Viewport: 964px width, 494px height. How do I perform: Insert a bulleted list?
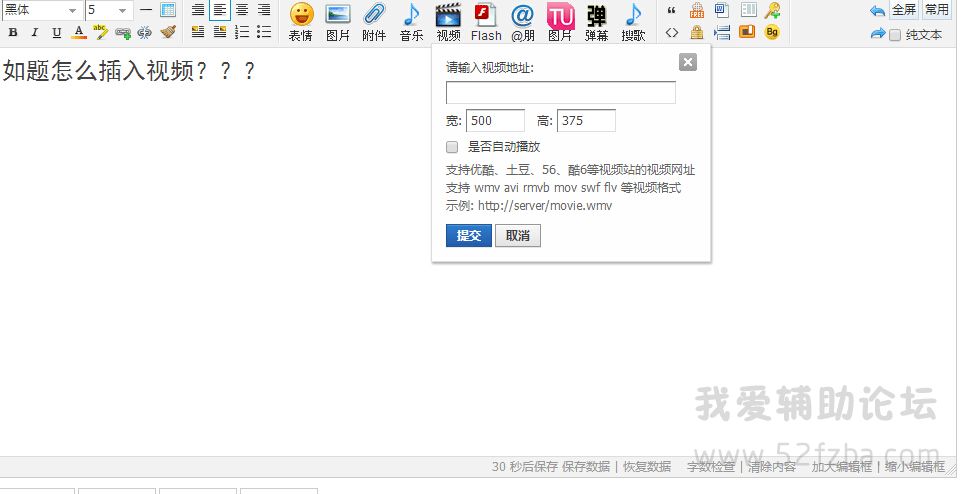pyautogui.click(x=264, y=32)
